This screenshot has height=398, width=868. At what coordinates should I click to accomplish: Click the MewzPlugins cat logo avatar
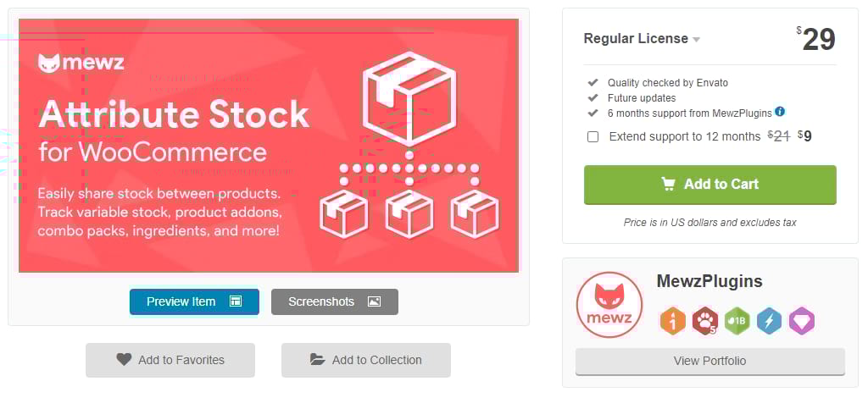(x=609, y=306)
